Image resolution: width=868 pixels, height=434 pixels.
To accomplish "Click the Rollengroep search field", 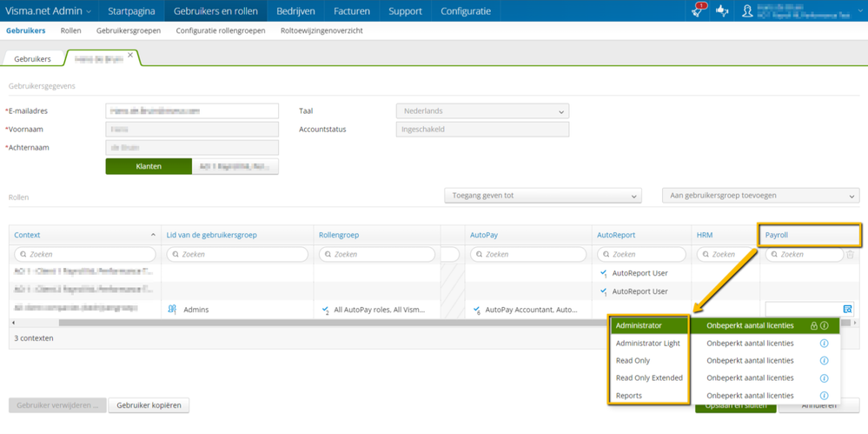I will (x=377, y=255).
